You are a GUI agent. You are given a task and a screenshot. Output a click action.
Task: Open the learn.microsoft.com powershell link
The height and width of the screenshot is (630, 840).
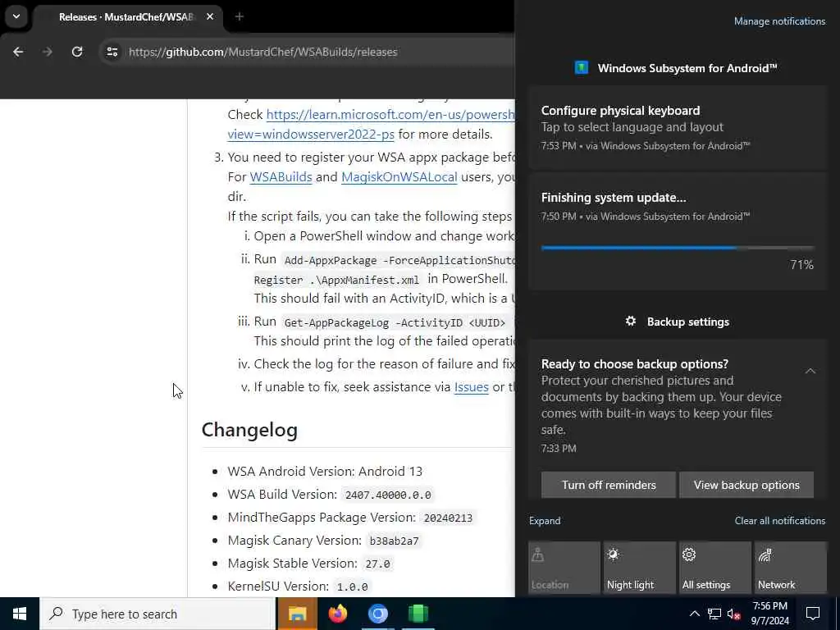coord(390,115)
